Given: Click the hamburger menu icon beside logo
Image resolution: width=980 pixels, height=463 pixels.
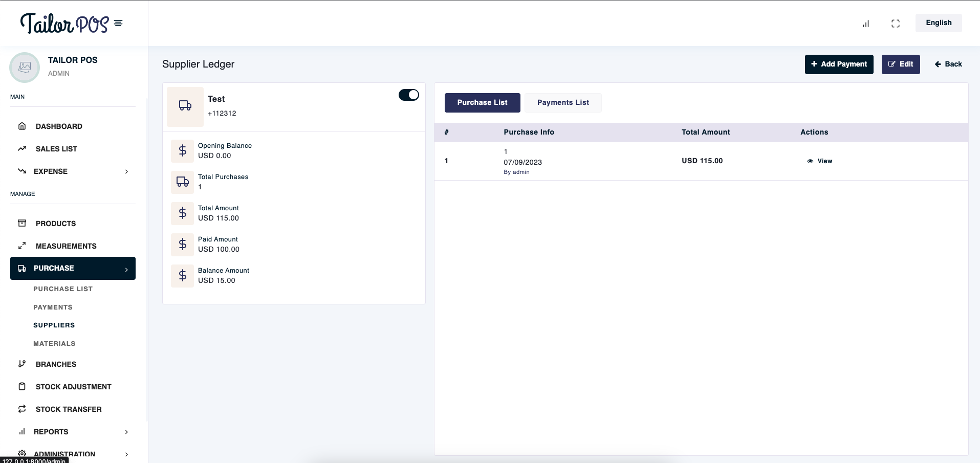Looking at the screenshot, I should [x=118, y=23].
